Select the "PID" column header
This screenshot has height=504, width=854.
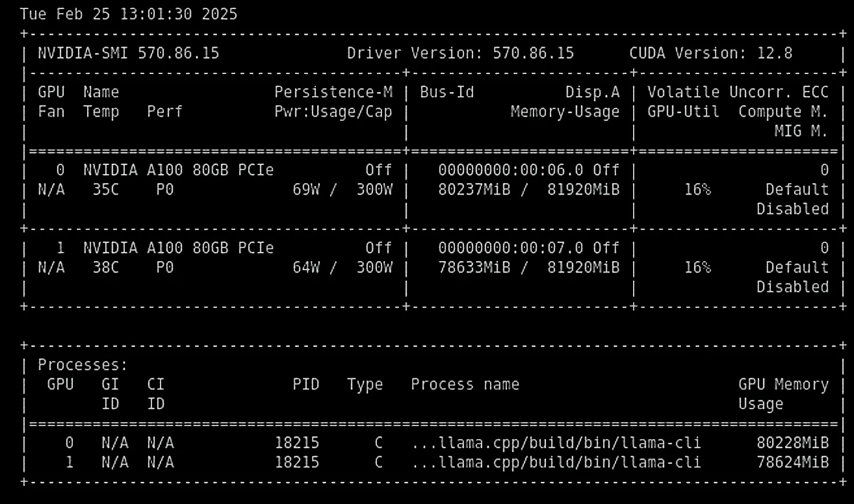click(306, 385)
